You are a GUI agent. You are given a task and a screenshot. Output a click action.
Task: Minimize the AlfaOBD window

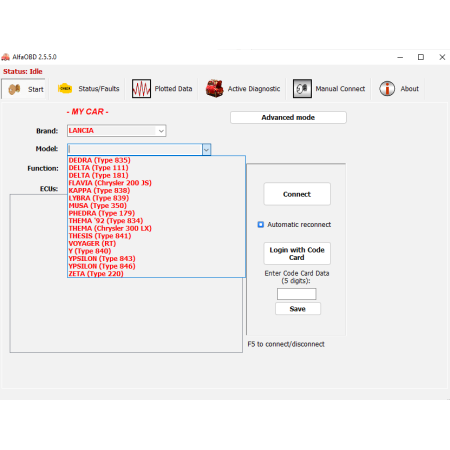(400, 57)
